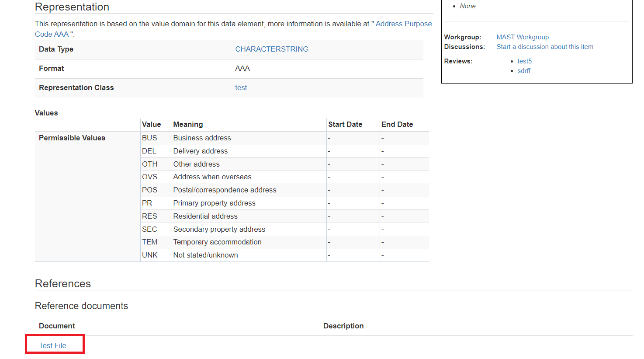The width and height of the screenshot is (644, 359).
Task: Click the Value column header
Action: point(151,125)
